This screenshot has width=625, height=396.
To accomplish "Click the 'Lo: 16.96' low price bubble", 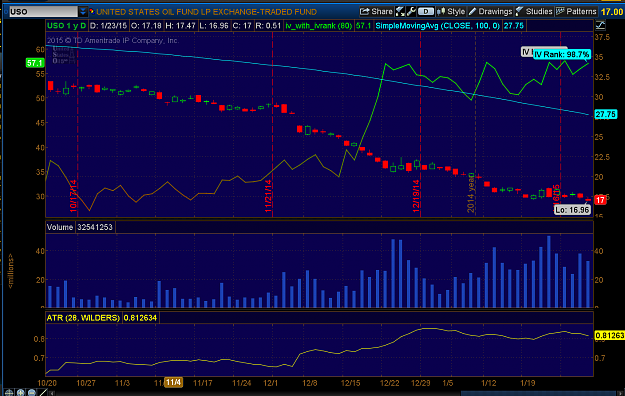I will pyautogui.click(x=572, y=210).
